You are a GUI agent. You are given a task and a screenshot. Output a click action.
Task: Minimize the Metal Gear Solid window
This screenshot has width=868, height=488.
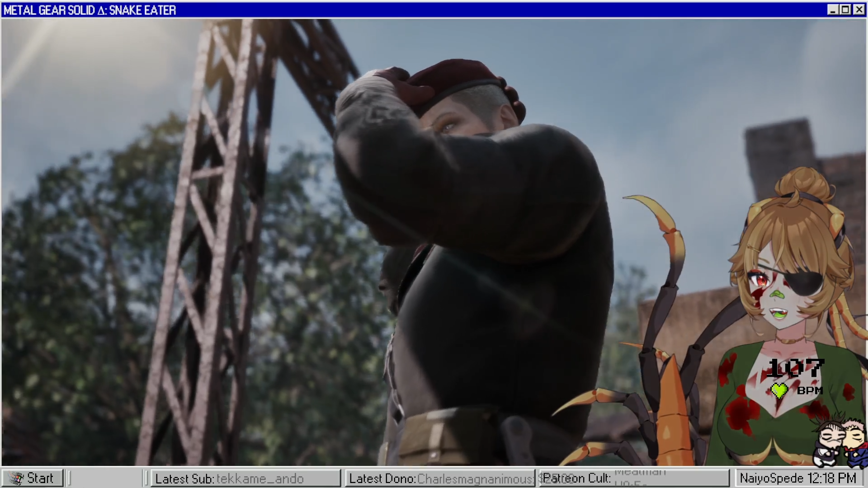click(832, 10)
